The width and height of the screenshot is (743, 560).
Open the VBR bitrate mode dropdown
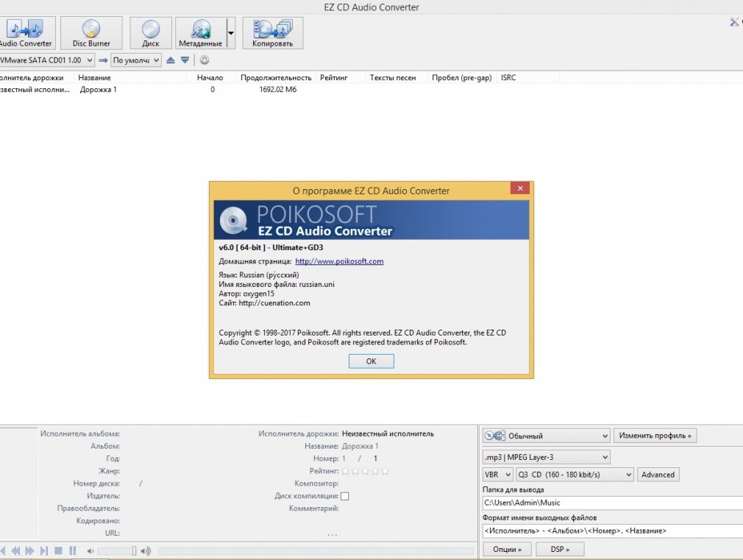(497, 475)
